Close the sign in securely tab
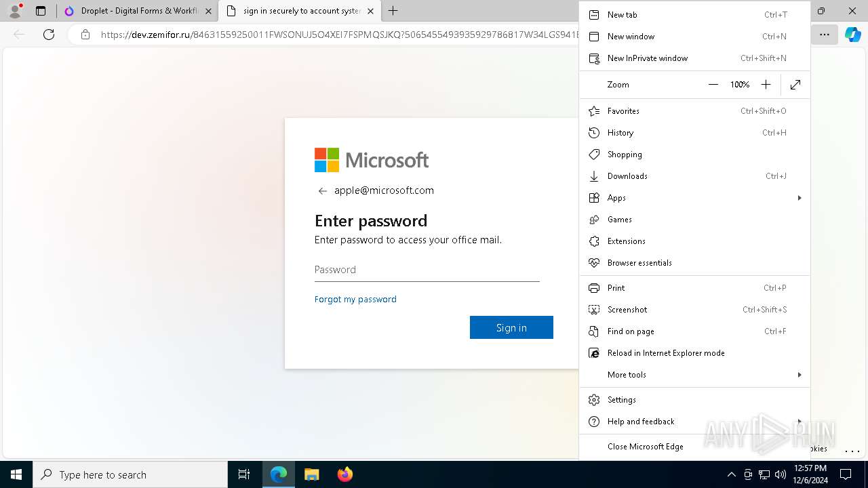 tap(370, 11)
